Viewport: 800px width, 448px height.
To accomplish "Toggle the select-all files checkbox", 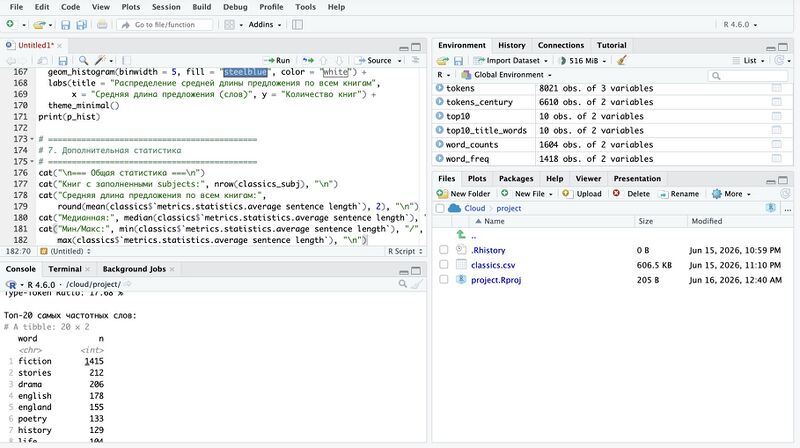I will pos(440,208).
